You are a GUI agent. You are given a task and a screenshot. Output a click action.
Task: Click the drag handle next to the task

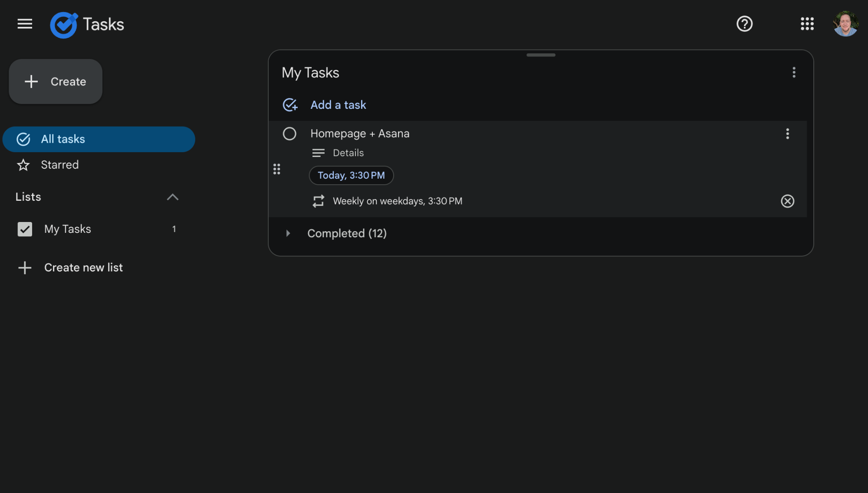tap(277, 169)
